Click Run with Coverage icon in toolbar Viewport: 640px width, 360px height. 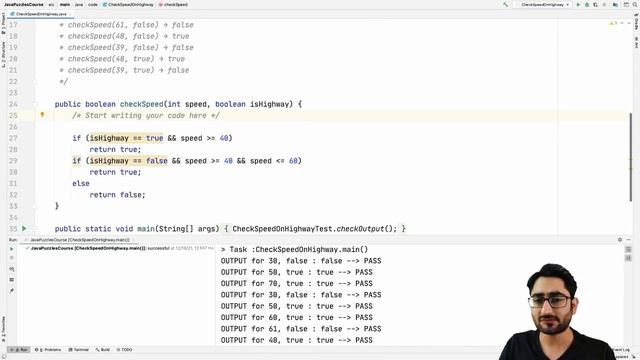coord(596,4)
